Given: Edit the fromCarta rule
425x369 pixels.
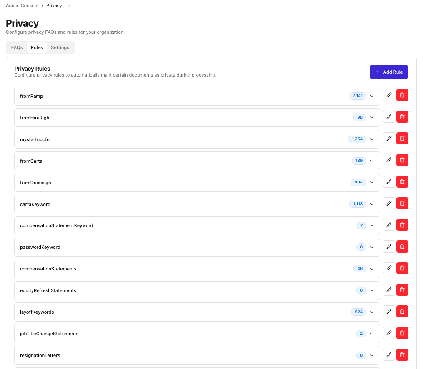Looking at the screenshot, I should tap(389, 160).
